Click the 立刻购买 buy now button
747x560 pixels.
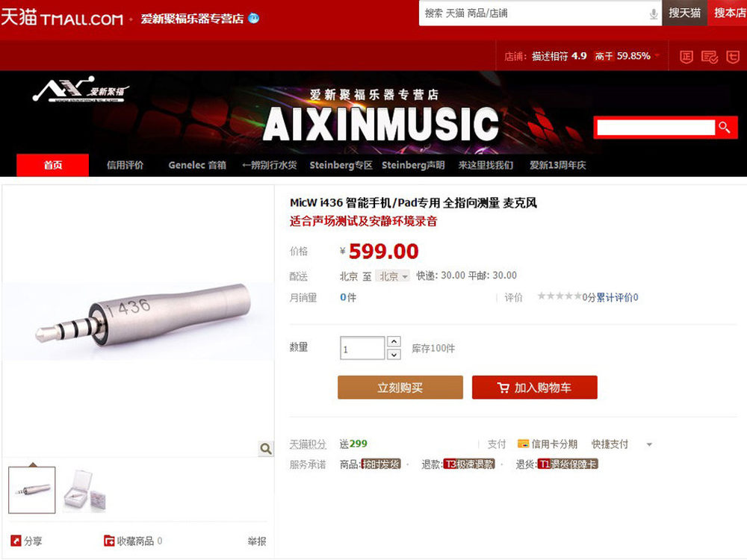tap(400, 387)
